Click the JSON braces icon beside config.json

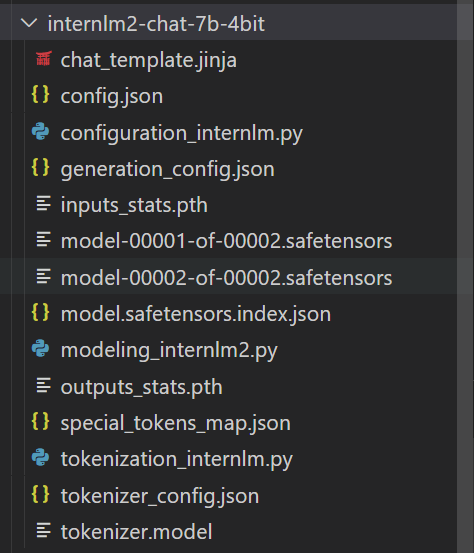click(41, 95)
